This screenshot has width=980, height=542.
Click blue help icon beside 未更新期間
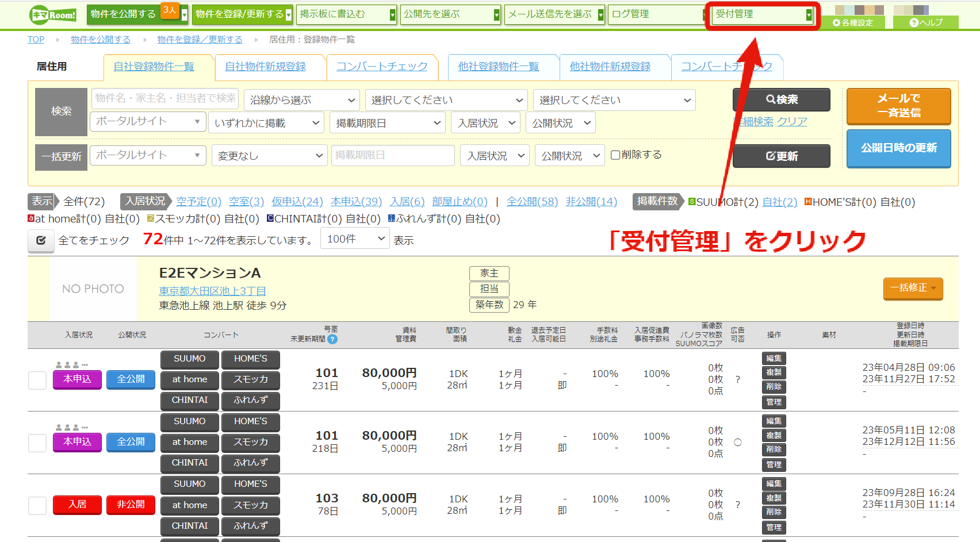(x=332, y=339)
